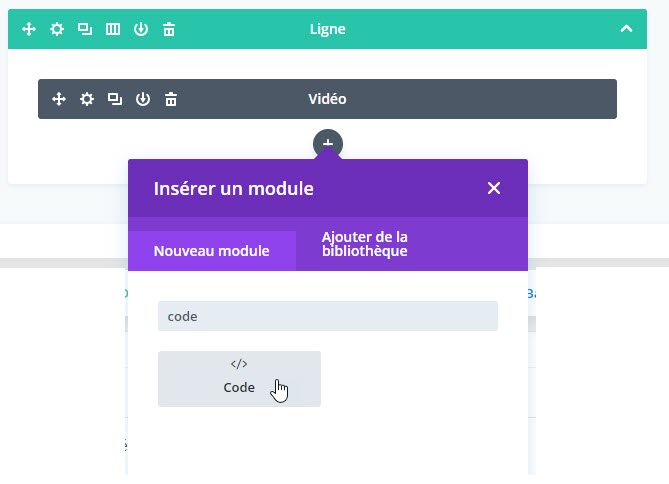Duplicate the Ligne row
This screenshot has height=484, width=669.
[x=85, y=29]
